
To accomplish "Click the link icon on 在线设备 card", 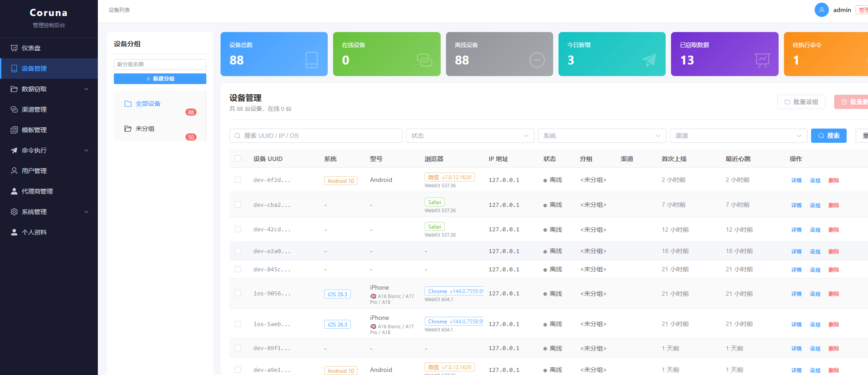I will click(425, 60).
